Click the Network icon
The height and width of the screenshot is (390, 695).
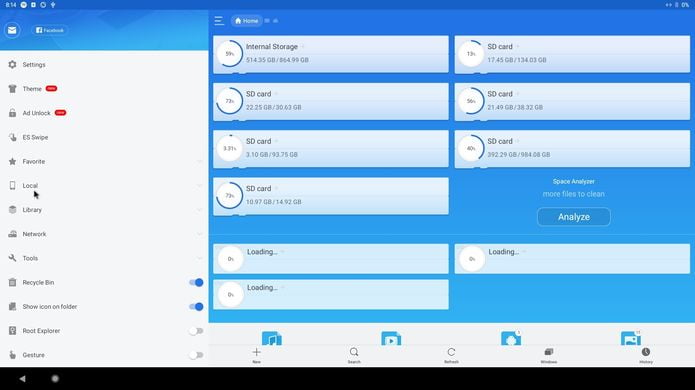tap(12, 234)
